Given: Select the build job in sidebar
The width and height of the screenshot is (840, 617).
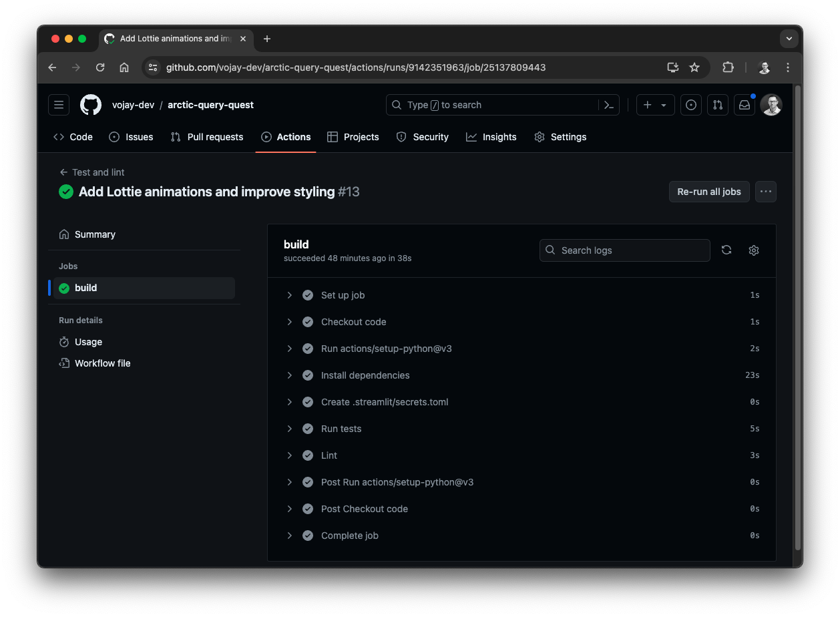Looking at the screenshot, I should (144, 288).
